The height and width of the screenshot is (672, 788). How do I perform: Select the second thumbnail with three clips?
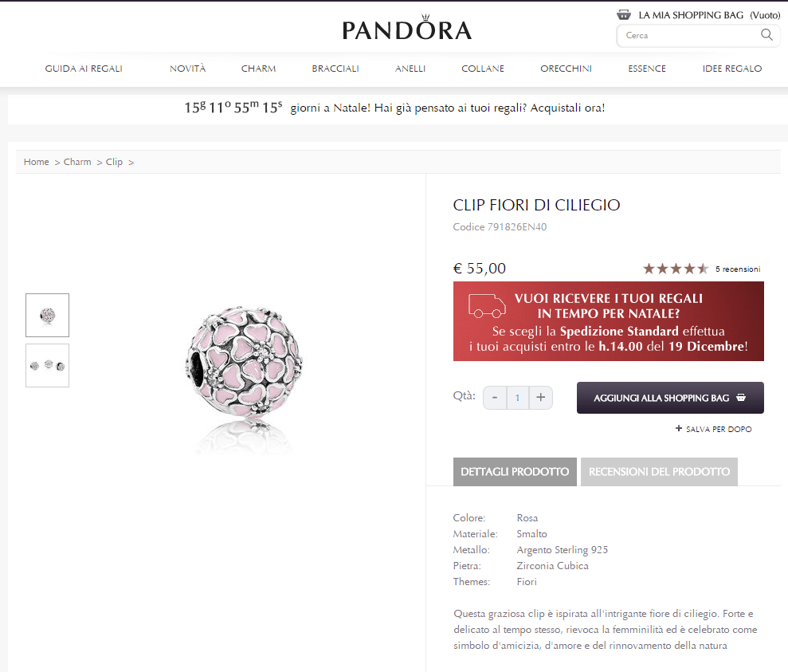tap(48, 365)
